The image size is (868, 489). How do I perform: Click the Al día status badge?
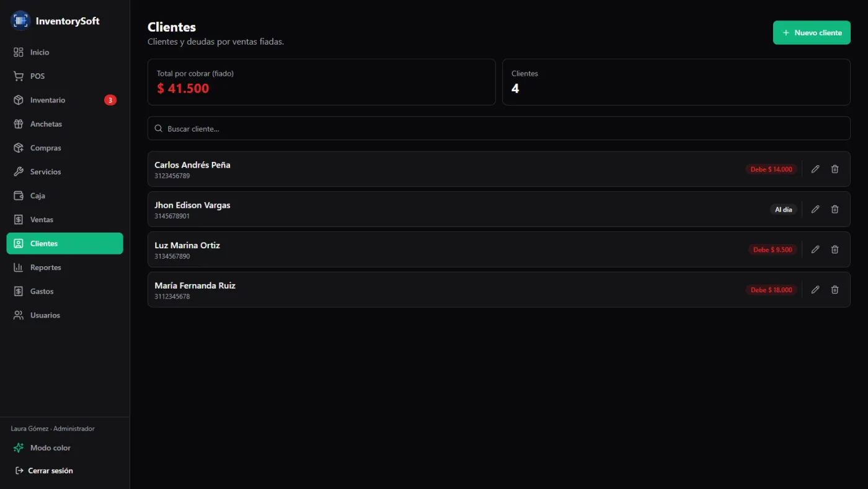coord(784,209)
